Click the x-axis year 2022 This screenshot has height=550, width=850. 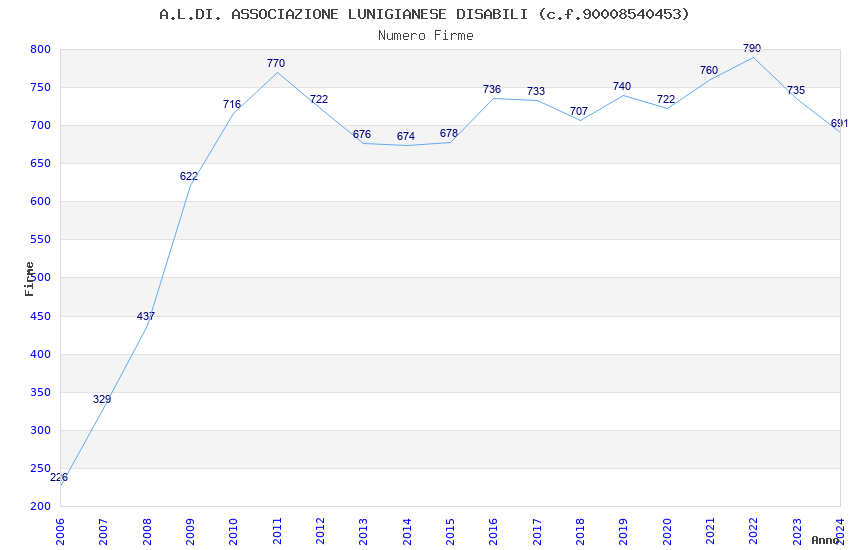click(x=754, y=531)
